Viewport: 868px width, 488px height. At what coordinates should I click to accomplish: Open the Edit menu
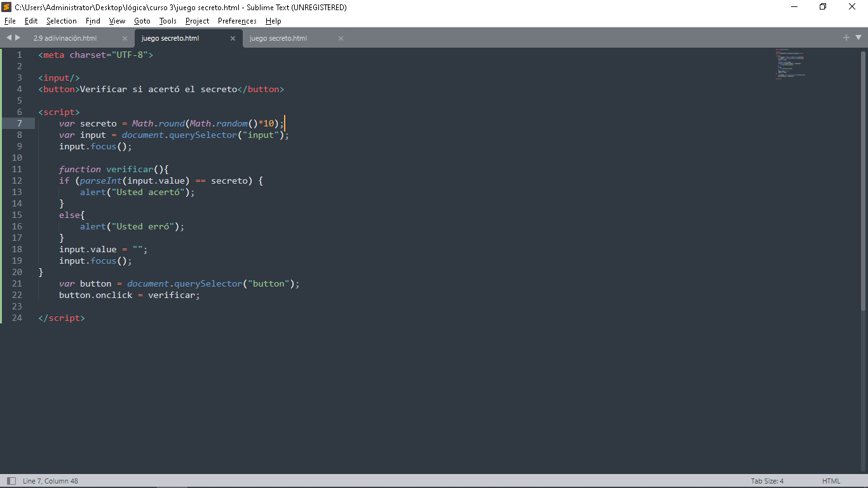click(31, 21)
